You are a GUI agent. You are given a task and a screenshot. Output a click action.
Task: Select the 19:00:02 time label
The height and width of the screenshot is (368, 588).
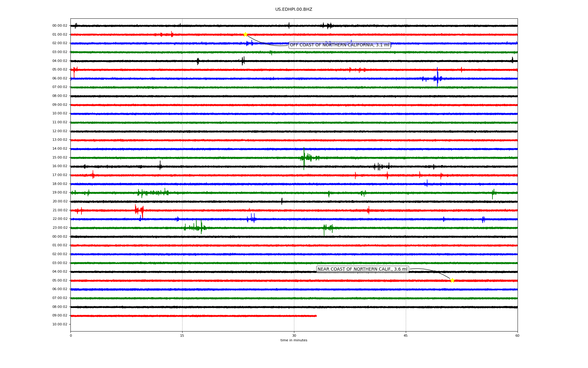(60, 193)
